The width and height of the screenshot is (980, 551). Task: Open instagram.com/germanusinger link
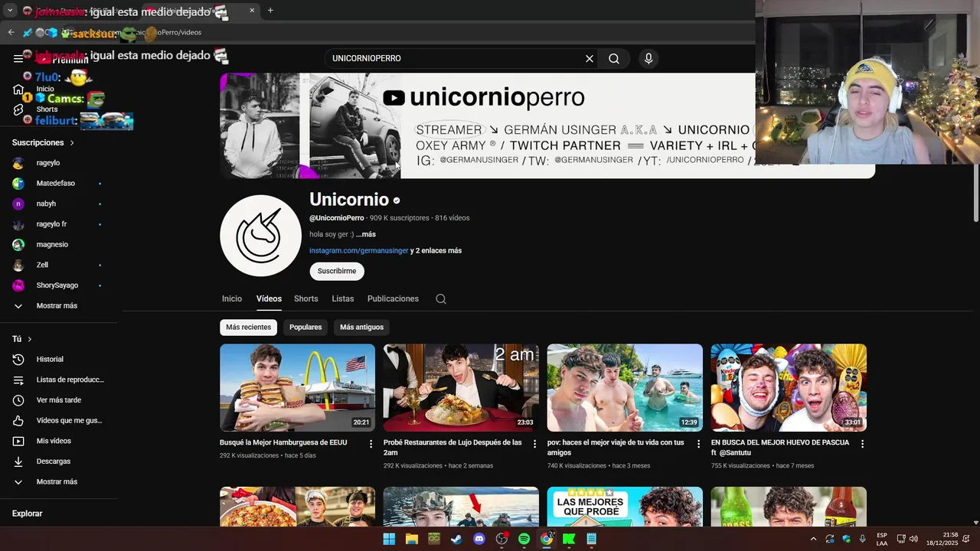pos(358,250)
